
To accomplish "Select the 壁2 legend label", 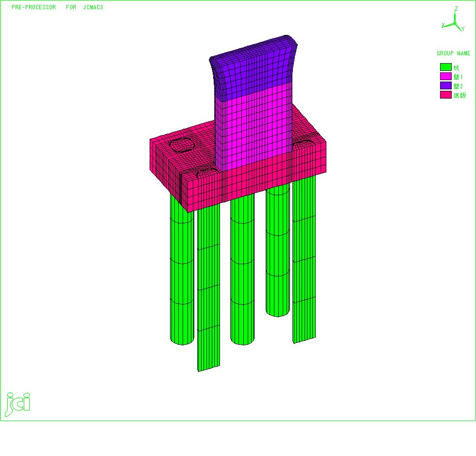I will pyautogui.click(x=458, y=86).
